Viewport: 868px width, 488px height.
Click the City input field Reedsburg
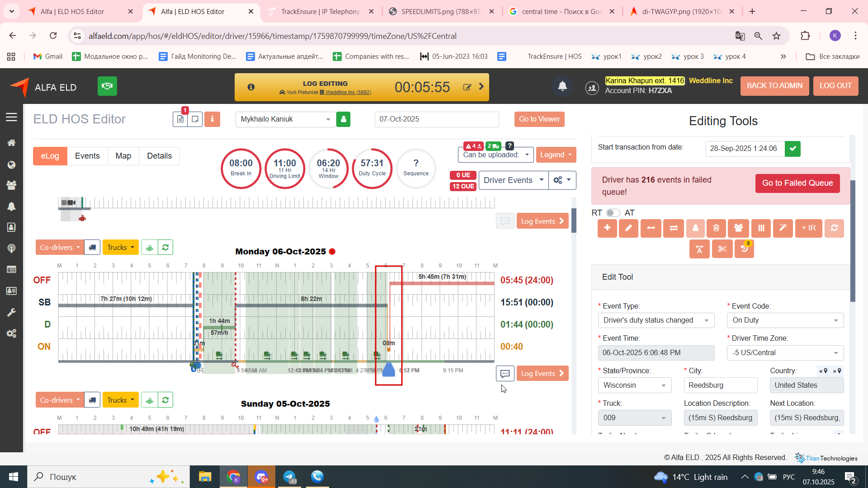(721, 385)
